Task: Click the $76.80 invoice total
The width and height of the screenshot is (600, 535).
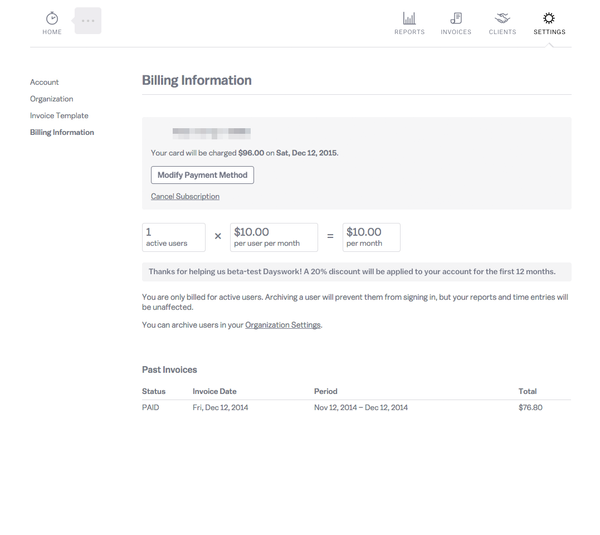Action: coord(530,408)
